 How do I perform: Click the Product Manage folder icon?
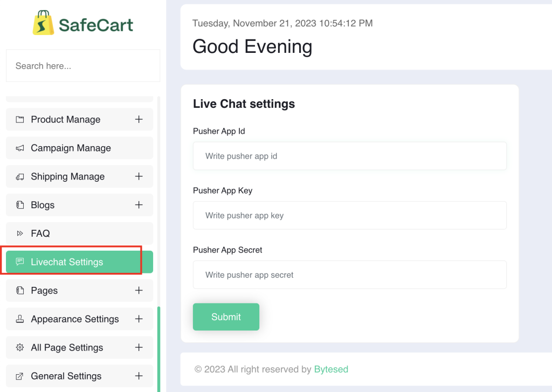pos(20,119)
